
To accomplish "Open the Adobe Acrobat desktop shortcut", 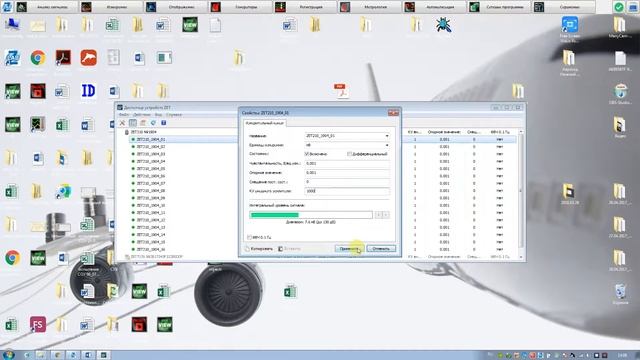I will click(63, 58).
